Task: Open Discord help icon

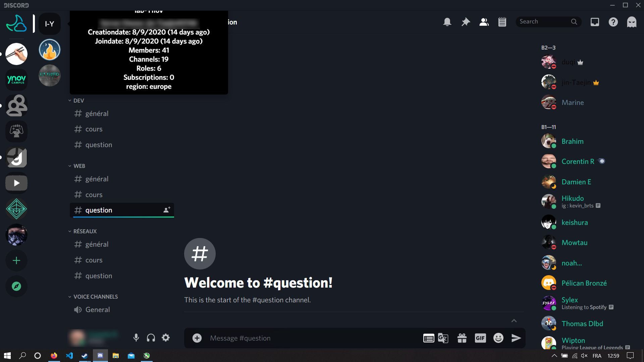Action: pos(613,22)
